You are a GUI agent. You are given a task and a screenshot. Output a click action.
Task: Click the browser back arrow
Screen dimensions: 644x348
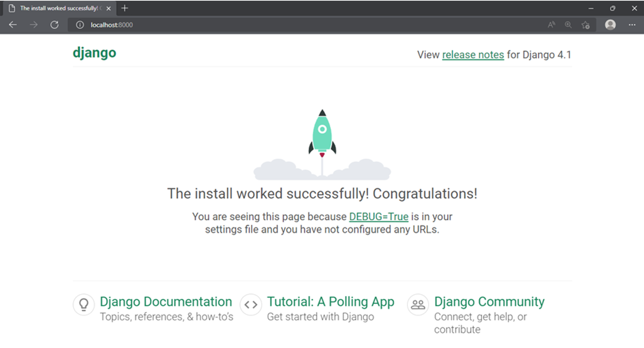coord(13,25)
